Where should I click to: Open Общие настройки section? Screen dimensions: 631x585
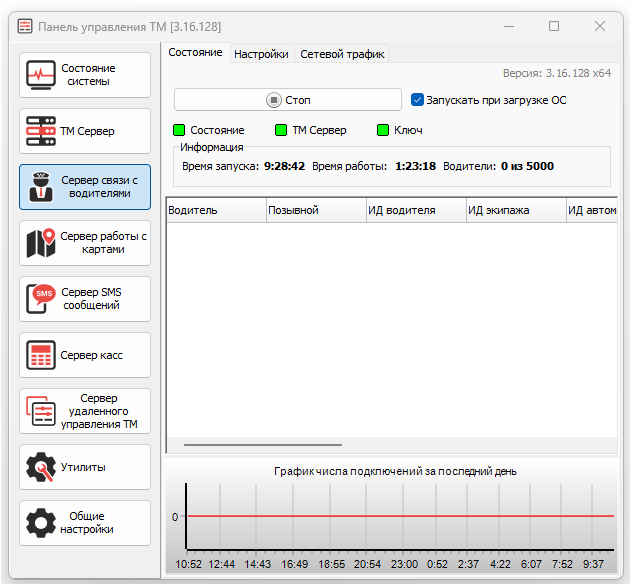pos(85,523)
